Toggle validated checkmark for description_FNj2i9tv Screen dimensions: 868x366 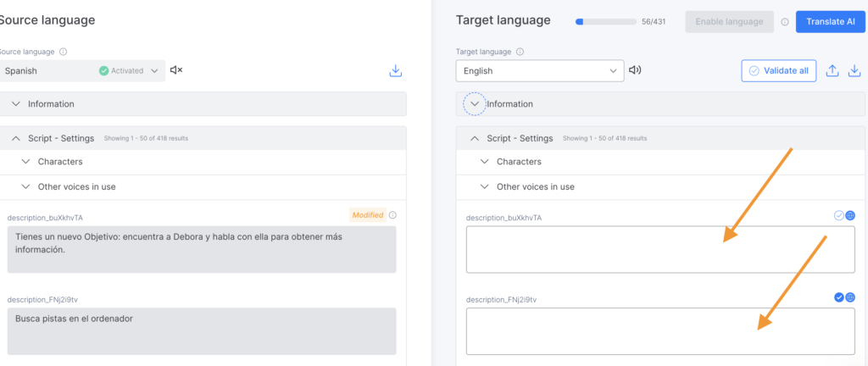coord(839,297)
